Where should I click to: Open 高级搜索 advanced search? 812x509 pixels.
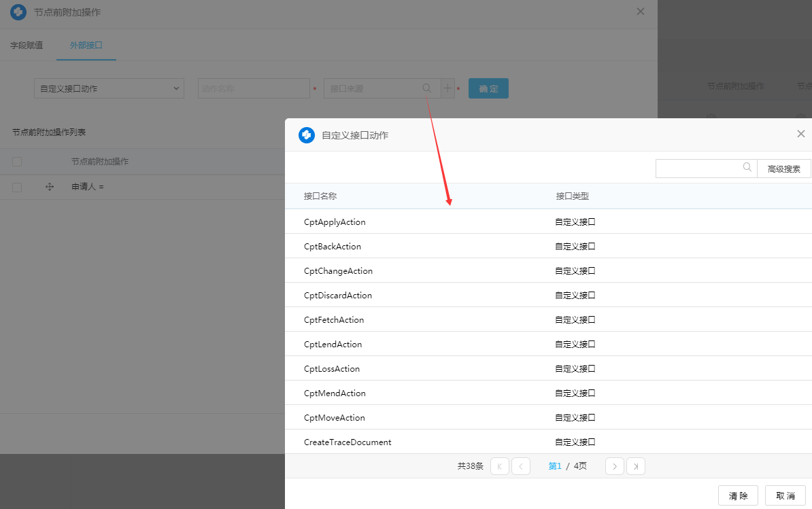click(x=783, y=169)
